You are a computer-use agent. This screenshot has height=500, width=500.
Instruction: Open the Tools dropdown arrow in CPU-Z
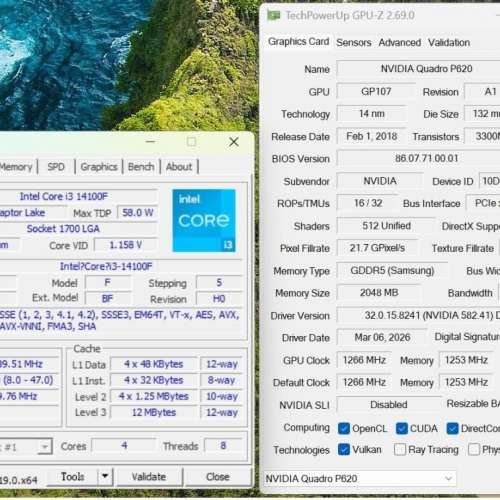(x=105, y=476)
